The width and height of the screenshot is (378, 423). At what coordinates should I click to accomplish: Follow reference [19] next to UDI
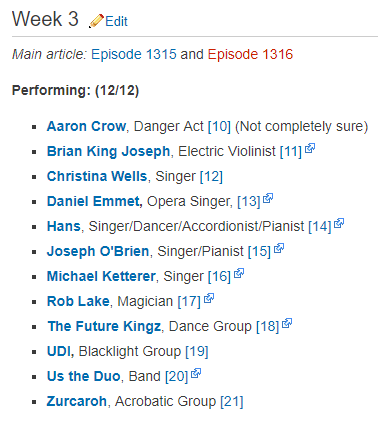tap(197, 352)
